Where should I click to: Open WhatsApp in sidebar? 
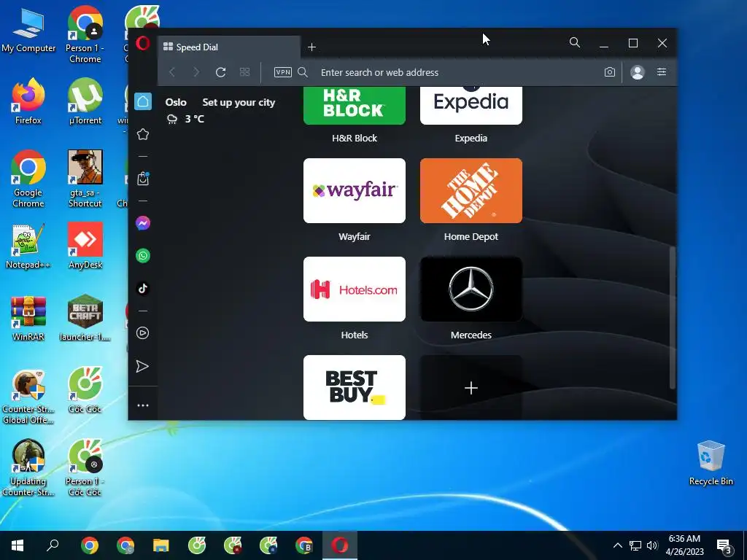pos(143,256)
